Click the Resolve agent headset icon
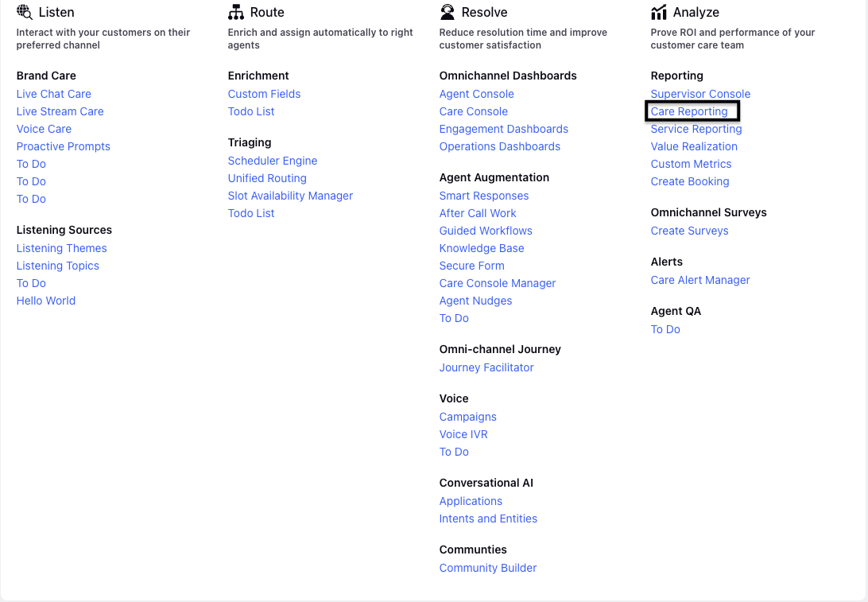This screenshot has width=868, height=602. tap(448, 12)
